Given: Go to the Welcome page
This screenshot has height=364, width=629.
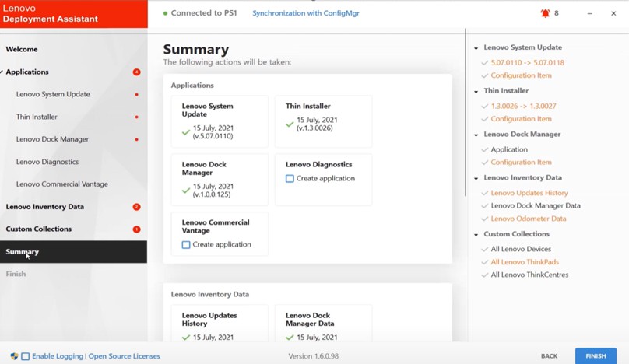Looking at the screenshot, I should (x=22, y=49).
